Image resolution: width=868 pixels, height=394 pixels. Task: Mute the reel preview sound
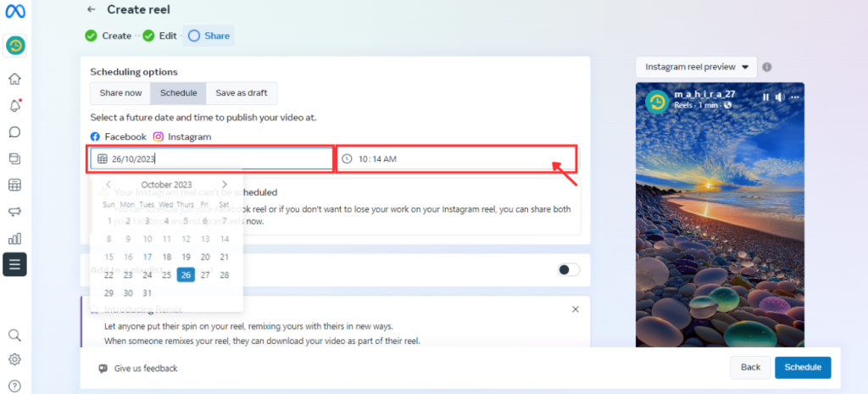point(781,97)
